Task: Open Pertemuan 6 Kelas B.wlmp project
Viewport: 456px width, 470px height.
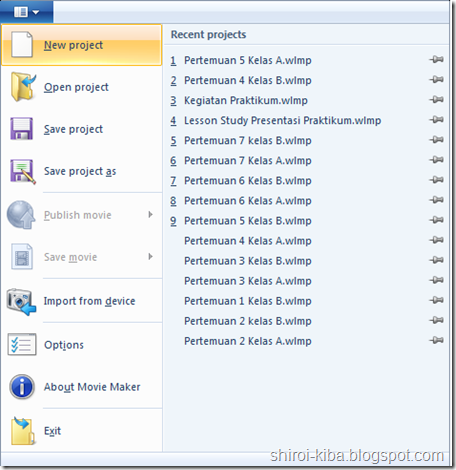Action: (x=248, y=181)
